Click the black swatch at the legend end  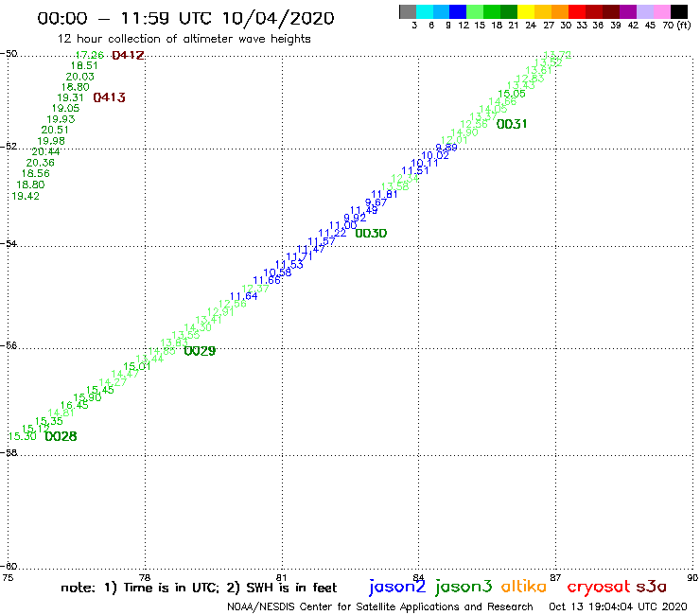[x=678, y=11]
